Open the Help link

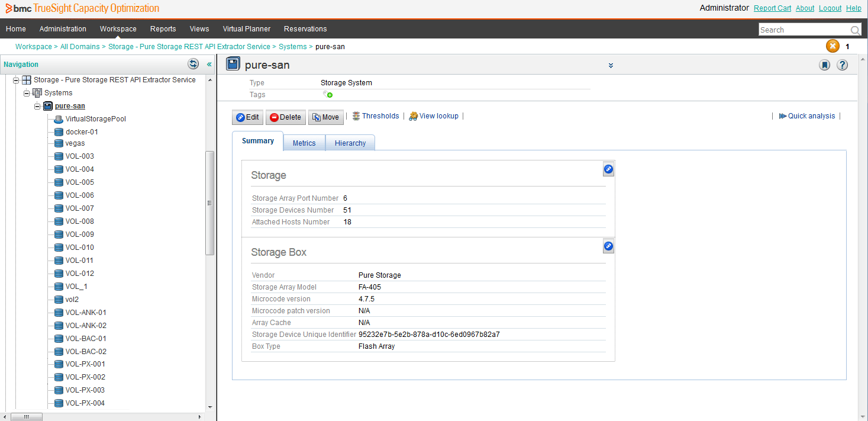pos(854,8)
